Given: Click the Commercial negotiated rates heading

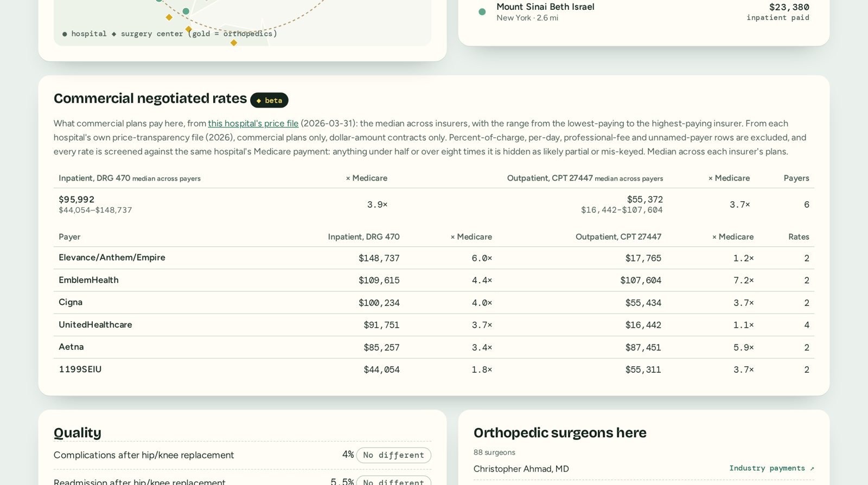Looking at the screenshot, I should pos(150,98).
